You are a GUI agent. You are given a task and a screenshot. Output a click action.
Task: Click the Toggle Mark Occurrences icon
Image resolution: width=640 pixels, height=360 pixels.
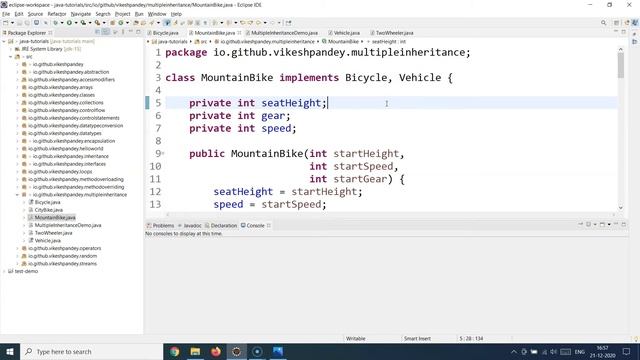[175, 23]
